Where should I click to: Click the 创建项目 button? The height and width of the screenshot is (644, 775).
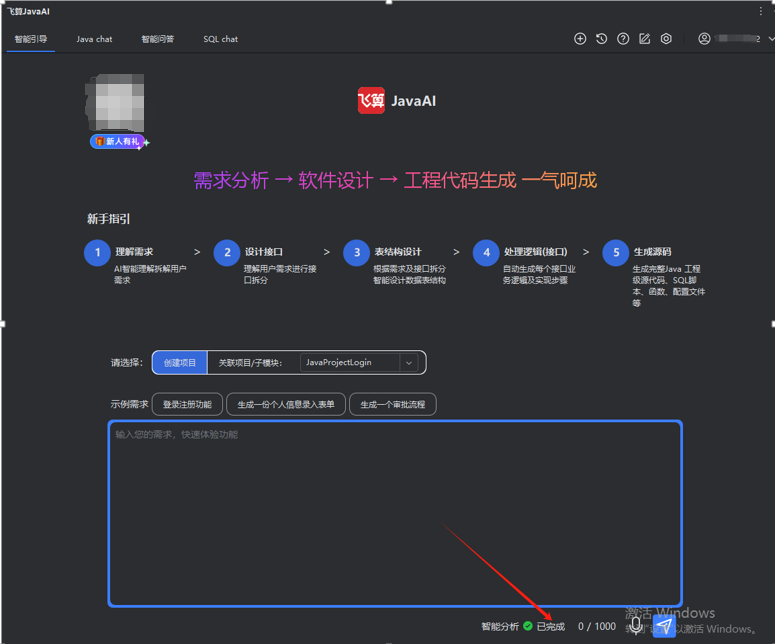point(180,363)
